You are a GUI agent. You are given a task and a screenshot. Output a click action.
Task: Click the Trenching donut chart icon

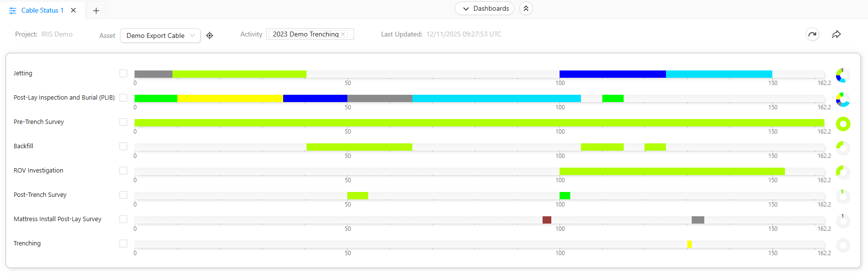click(x=843, y=245)
